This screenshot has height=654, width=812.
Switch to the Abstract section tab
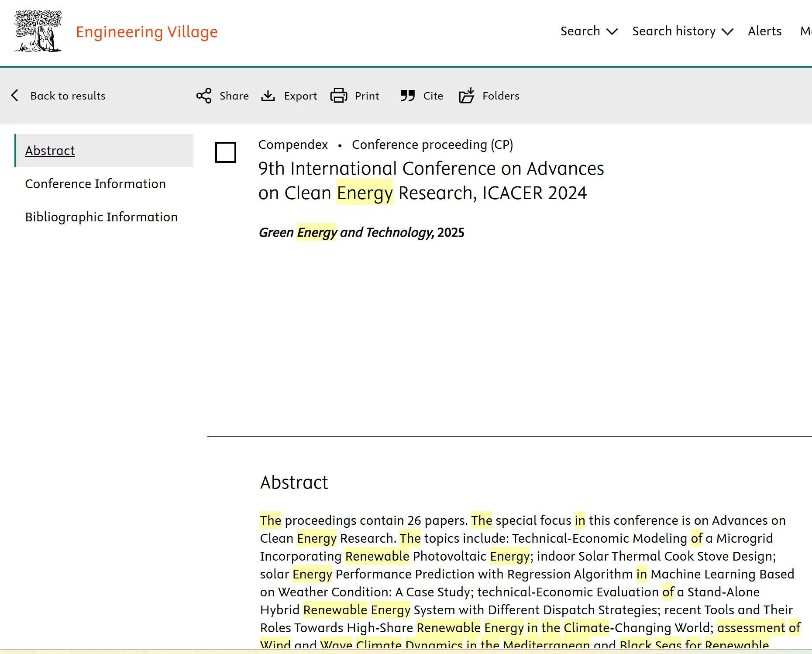(x=50, y=151)
